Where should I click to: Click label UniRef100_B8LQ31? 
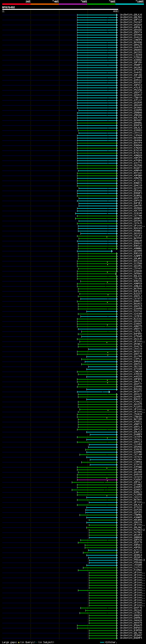131,276
